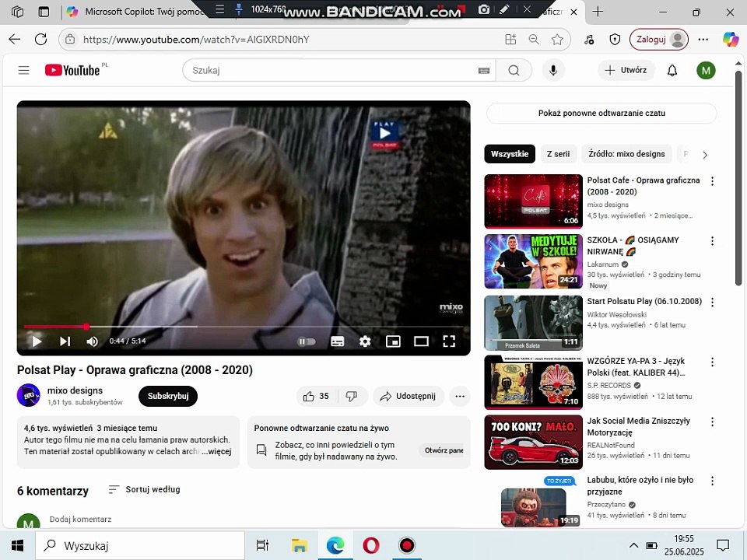Open Opera browser from the taskbar
This screenshot has height=560, width=747.
(x=370, y=546)
